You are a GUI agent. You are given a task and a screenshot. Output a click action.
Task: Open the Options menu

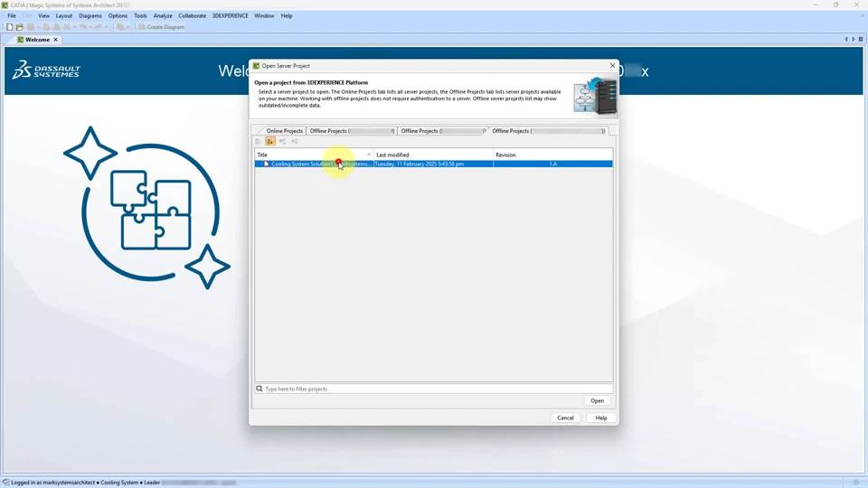click(118, 15)
